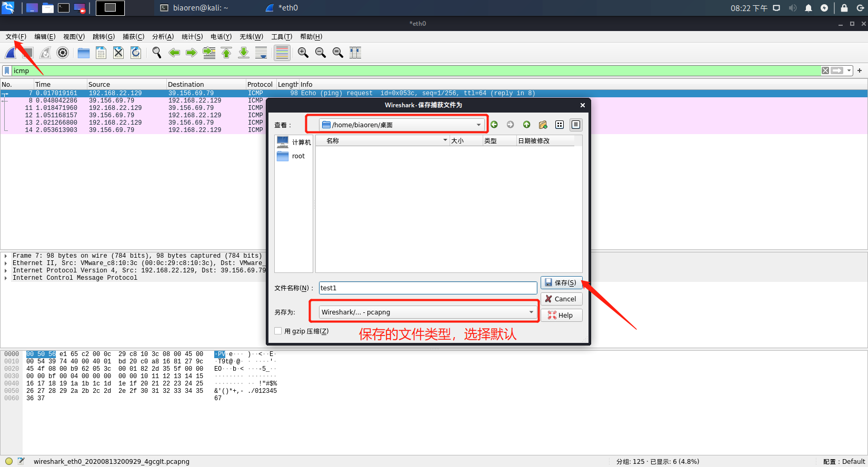The height and width of the screenshot is (467, 868).
Task: Reset text to normal size
Action: tap(338, 53)
